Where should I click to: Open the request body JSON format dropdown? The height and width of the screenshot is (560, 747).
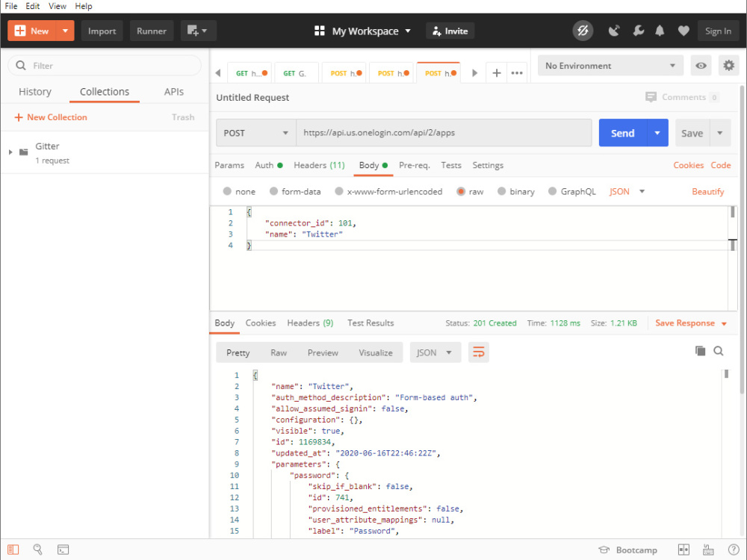(x=627, y=191)
